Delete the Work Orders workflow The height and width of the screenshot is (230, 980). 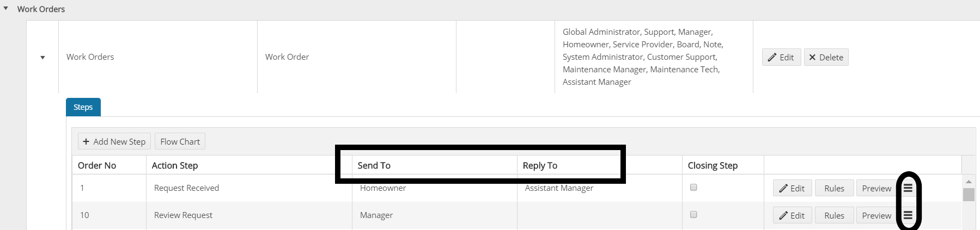click(826, 57)
